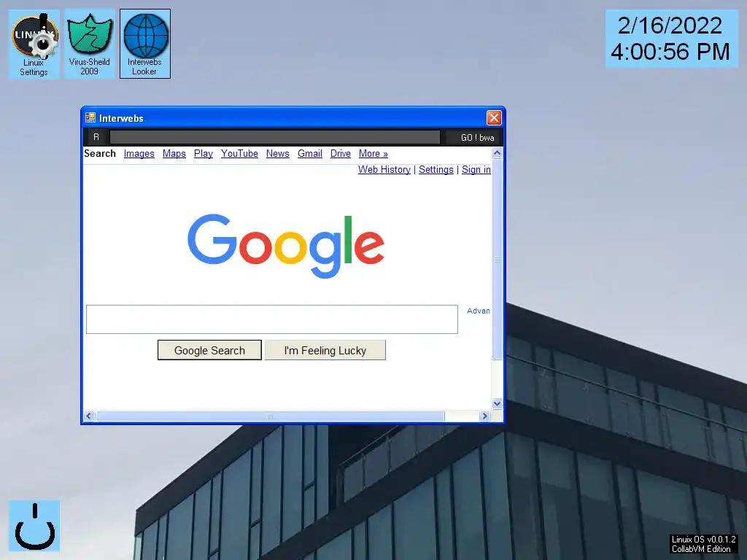Viewport: 747px width, 560px height.
Task: Click the horizontal scrollbar left arrow
Action: click(x=89, y=416)
